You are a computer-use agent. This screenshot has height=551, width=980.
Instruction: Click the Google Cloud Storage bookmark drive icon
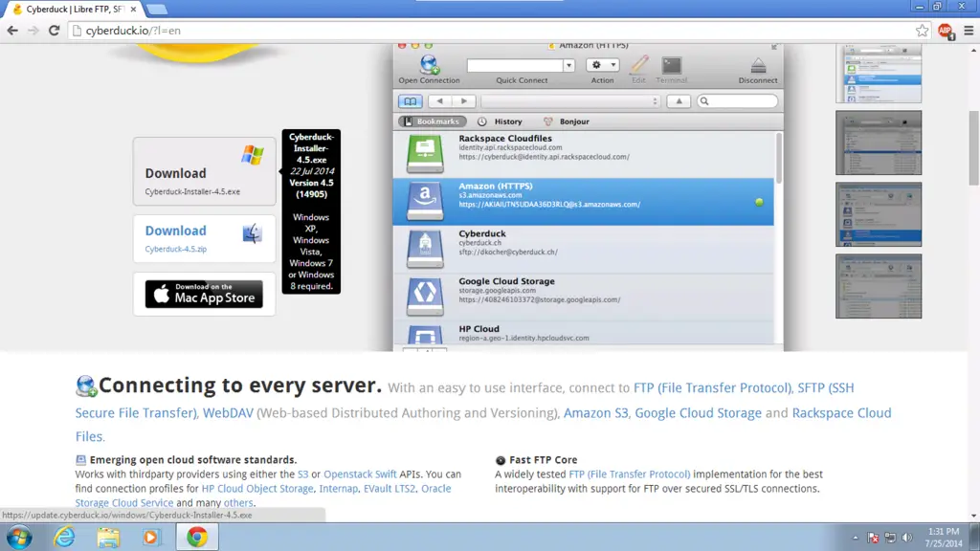(425, 297)
